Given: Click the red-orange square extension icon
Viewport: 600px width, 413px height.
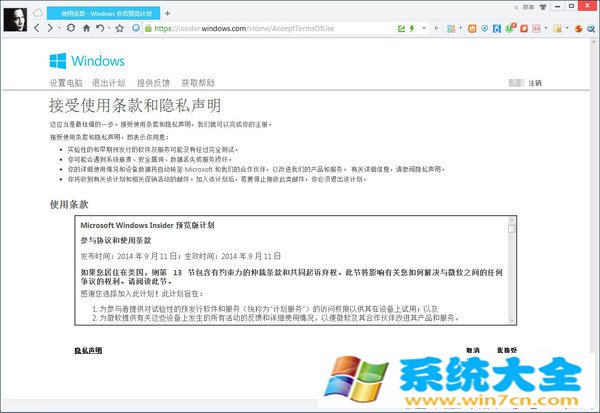Looking at the screenshot, I should click(524, 29).
